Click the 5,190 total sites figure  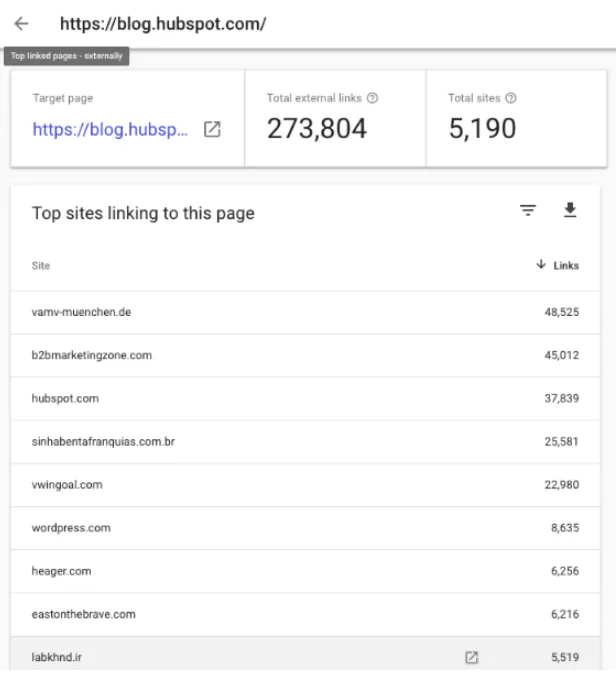pos(482,128)
